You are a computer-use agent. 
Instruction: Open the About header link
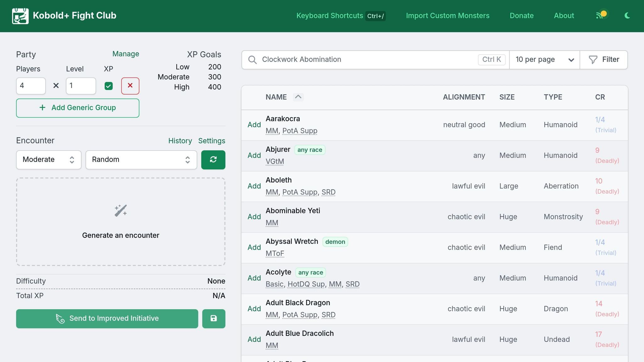[x=564, y=16]
